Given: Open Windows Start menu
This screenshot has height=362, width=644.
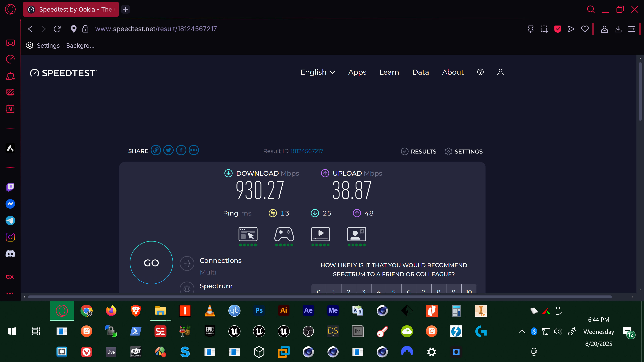Looking at the screenshot, I should [12, 331].
